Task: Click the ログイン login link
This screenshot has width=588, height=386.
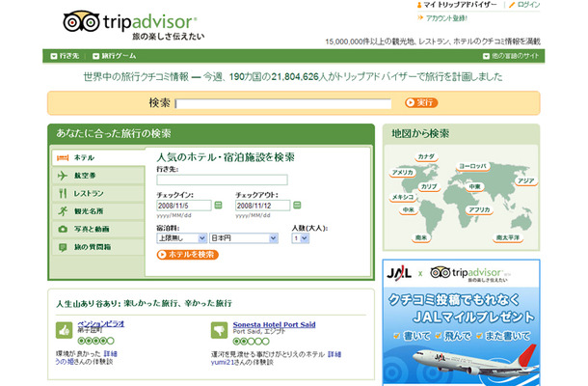Action: click(x=528, y=5)
